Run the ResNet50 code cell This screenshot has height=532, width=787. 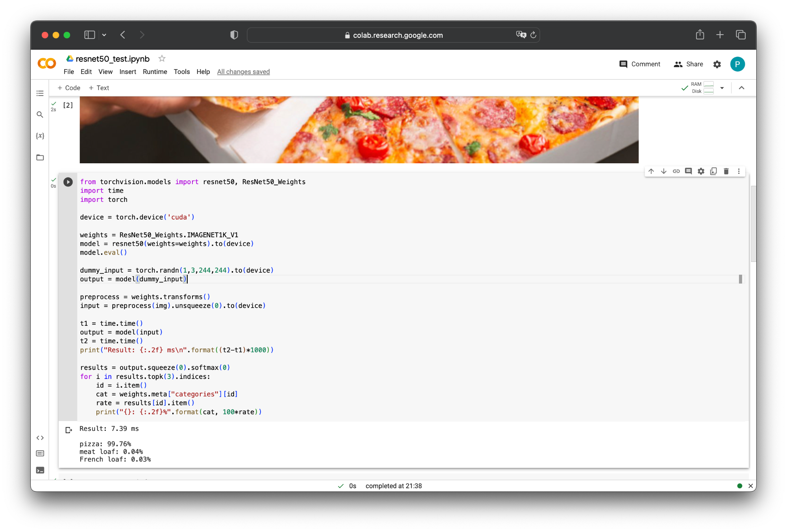point(68,182)
